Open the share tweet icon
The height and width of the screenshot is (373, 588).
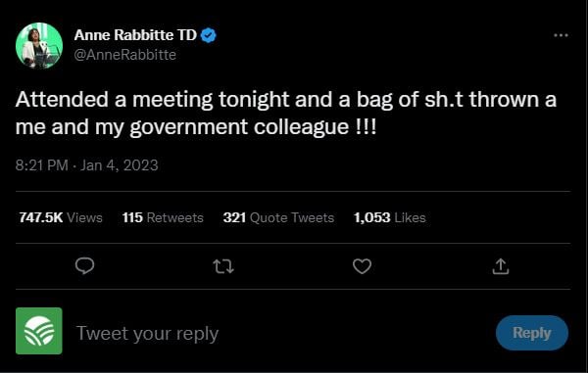click(501, 266)
